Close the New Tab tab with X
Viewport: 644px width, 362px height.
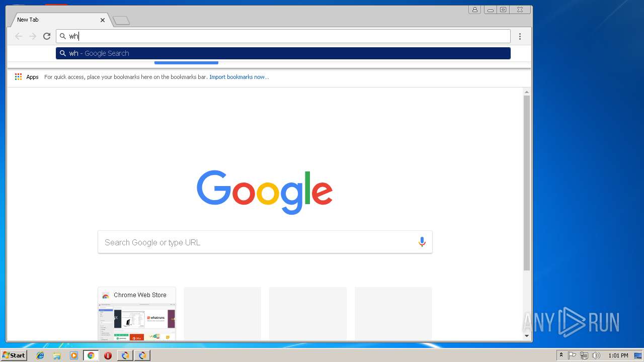tap(103, 20)
